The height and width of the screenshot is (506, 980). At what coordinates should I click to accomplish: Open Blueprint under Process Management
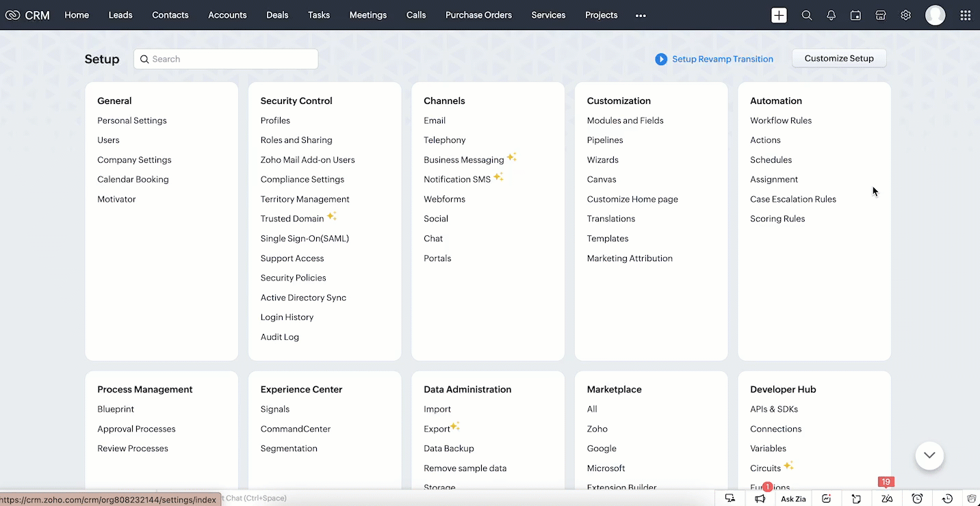116,409
